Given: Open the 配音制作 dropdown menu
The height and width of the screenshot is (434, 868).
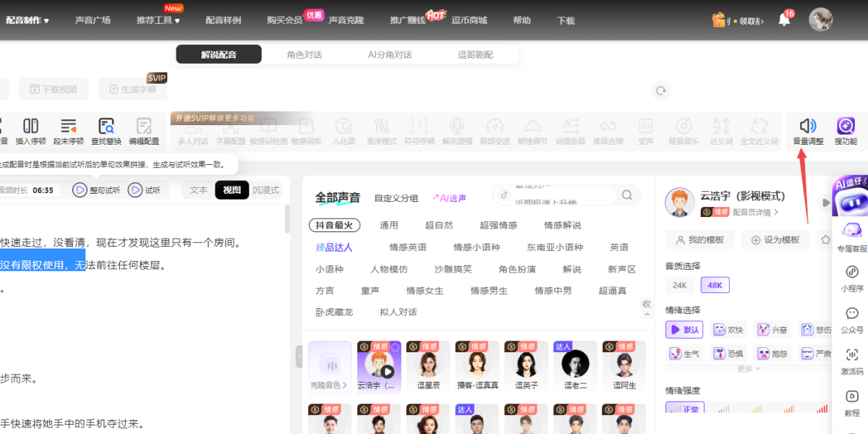Looking at the screenshot, I should click(27, 20).
